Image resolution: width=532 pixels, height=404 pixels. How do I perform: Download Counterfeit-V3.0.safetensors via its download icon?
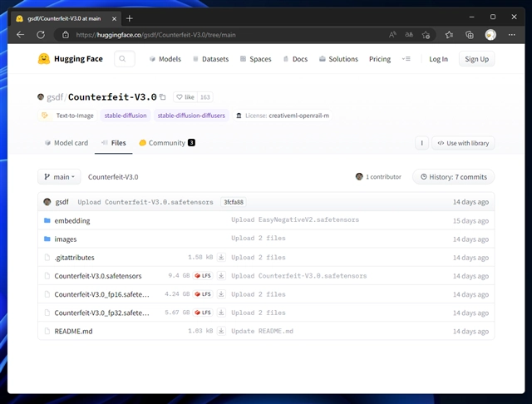coord(221,276)
